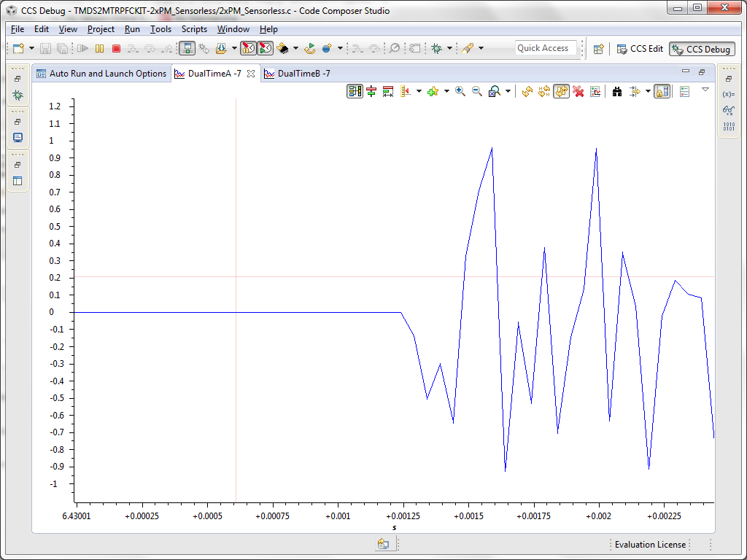Suspend program execution

point(100,49)
